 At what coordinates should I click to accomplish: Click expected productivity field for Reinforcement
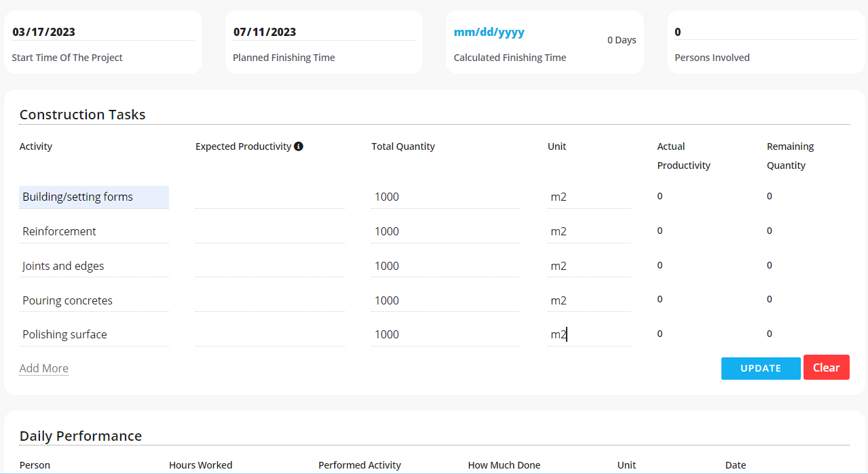coord(269,232)
